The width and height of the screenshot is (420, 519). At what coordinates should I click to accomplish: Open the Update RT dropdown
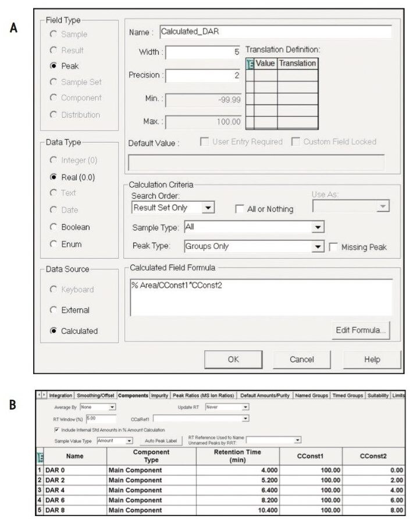245,407
